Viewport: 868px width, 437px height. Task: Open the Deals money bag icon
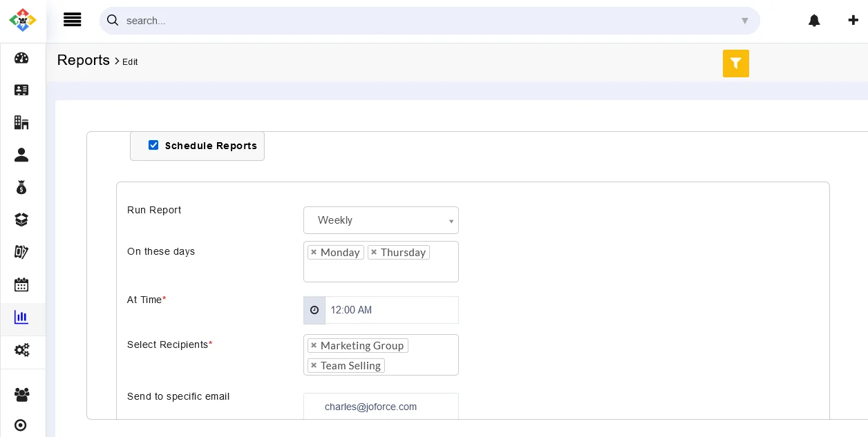click(x=21, y=187)
